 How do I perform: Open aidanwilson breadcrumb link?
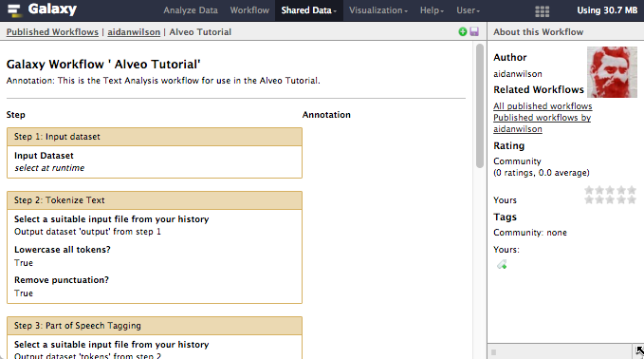coord(134,32)
